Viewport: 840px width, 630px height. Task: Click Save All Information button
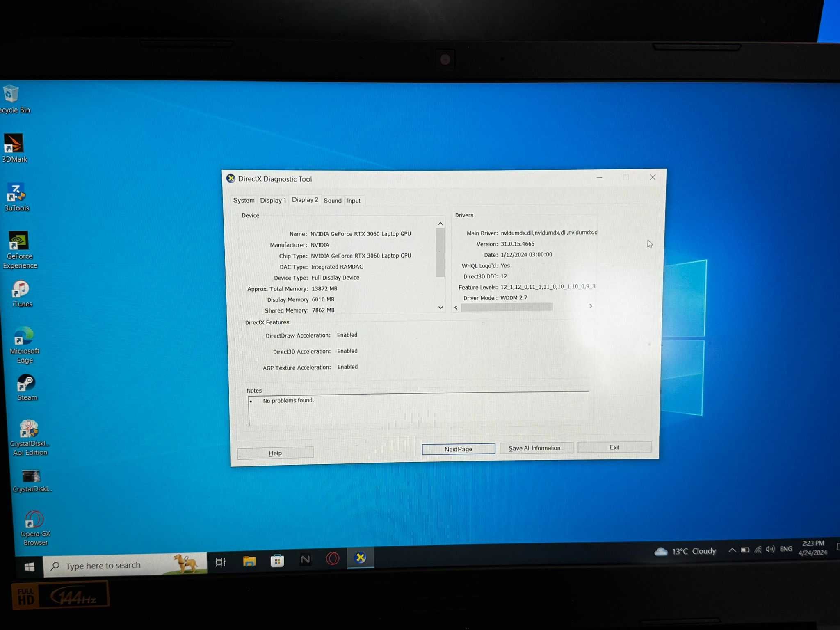point(535,447)
